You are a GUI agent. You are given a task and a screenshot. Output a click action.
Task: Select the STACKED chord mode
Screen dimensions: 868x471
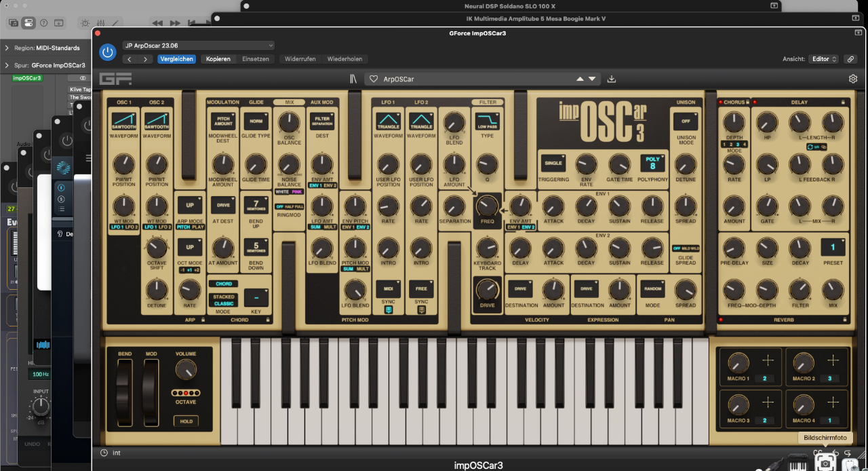pyautogui.click(x=224, y=297)
